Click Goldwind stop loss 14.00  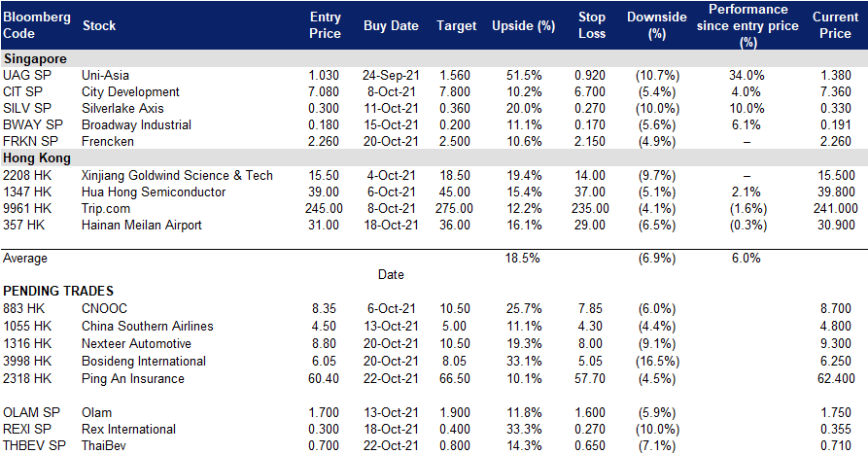(590, 176)
